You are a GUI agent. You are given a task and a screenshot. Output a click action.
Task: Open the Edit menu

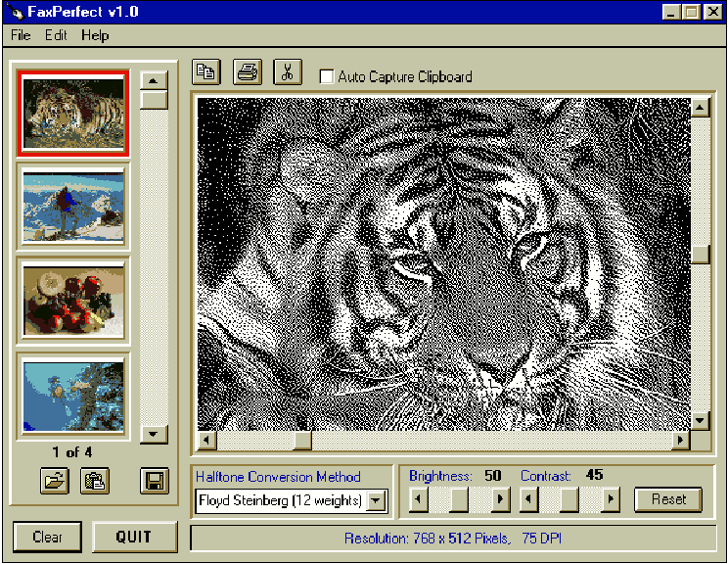[55, 35]
